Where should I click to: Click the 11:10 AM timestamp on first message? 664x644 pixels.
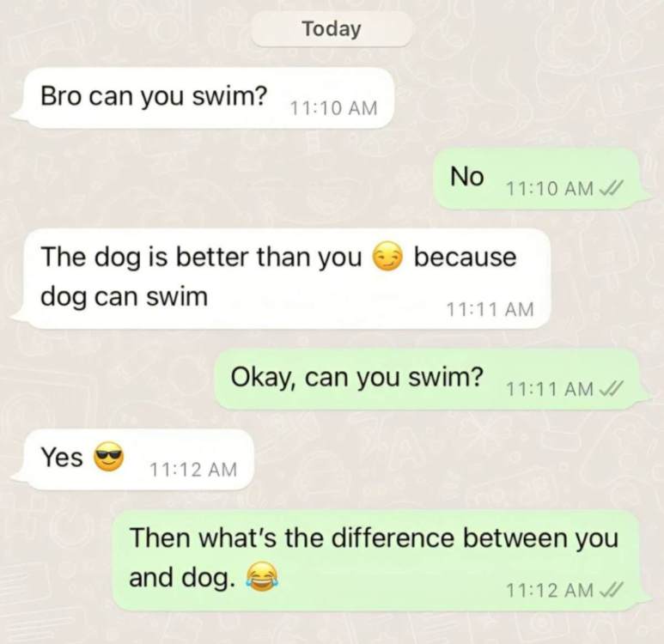(x=333, y=108)
